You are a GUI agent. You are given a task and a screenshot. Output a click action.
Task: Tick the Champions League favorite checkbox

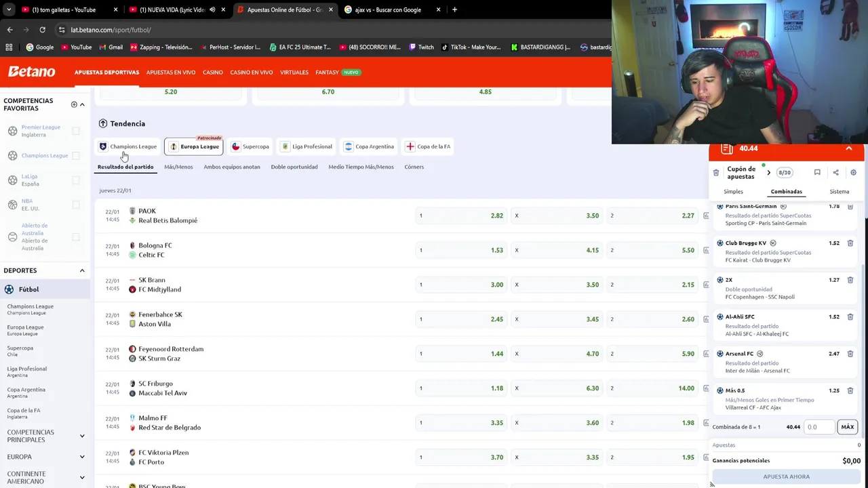(76, 156)
